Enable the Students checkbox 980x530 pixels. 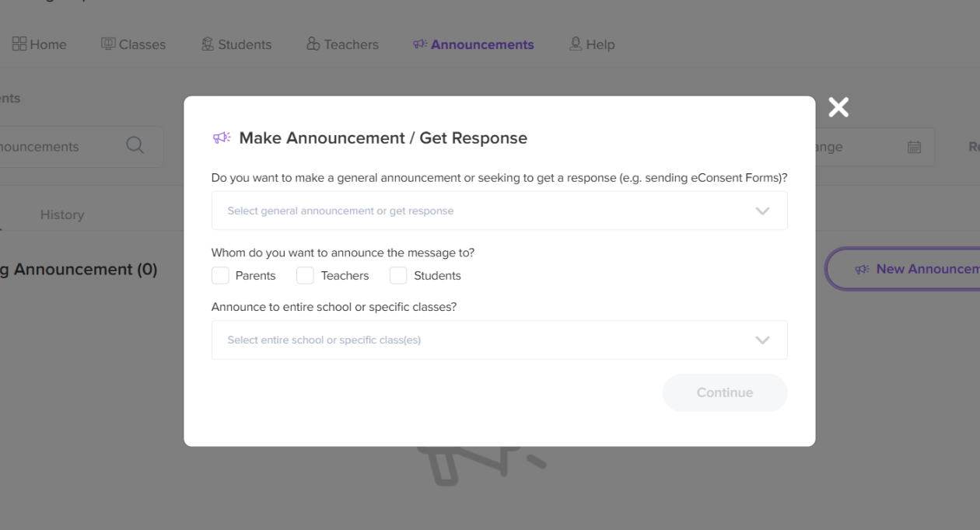[x=398, y=276]
